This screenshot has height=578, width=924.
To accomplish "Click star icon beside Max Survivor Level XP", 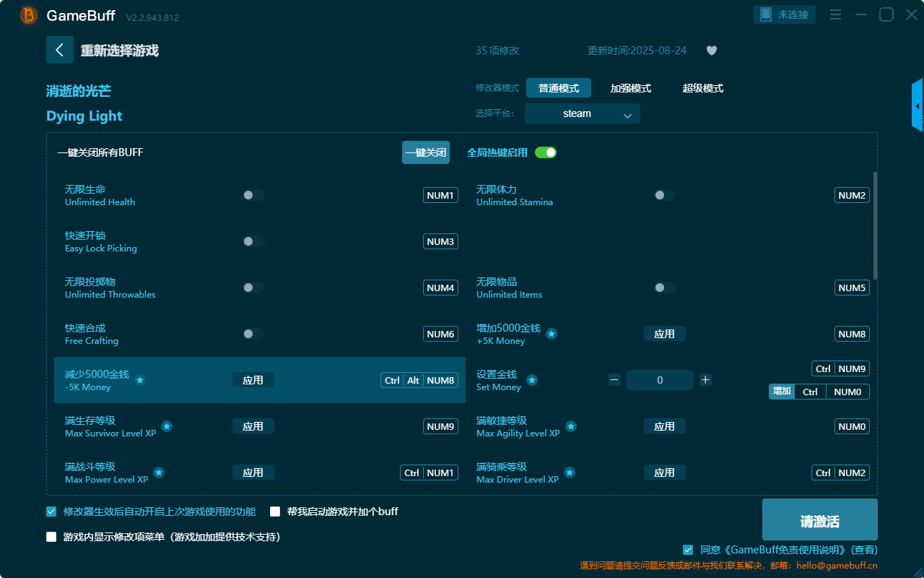I will [167, 426].
